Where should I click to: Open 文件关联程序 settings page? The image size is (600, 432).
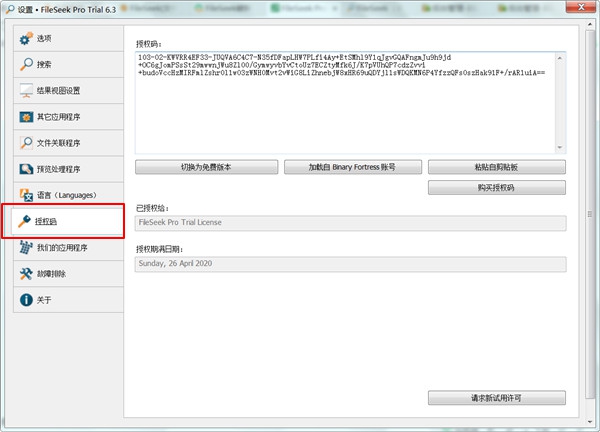click(x=68, y=143)
